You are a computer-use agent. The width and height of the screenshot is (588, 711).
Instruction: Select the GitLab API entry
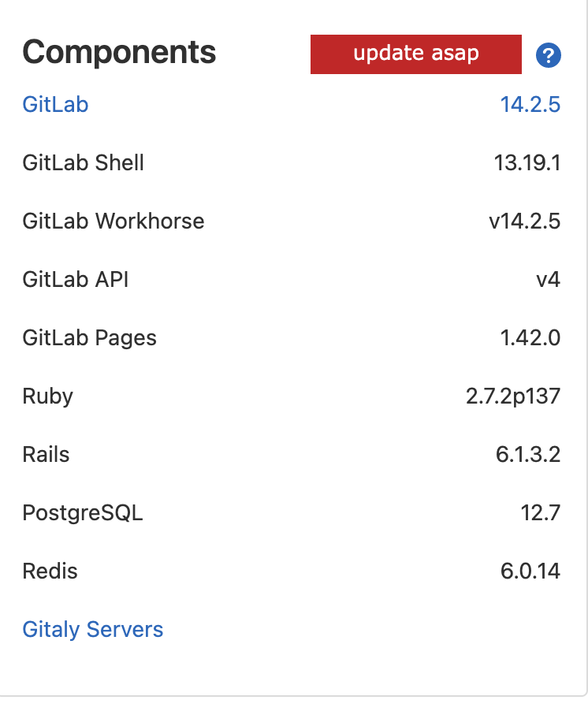[x=75, y=279]
